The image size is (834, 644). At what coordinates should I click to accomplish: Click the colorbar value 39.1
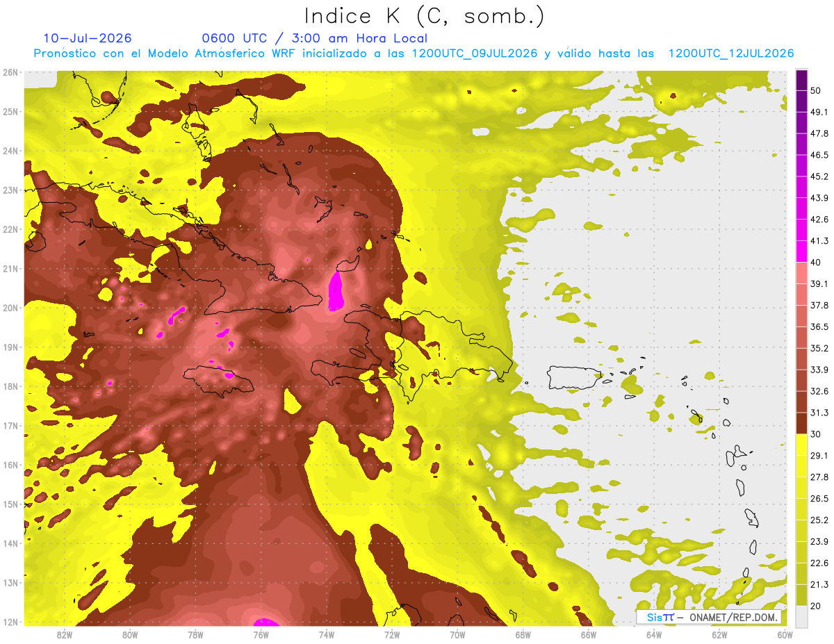(x=820, y=283)
